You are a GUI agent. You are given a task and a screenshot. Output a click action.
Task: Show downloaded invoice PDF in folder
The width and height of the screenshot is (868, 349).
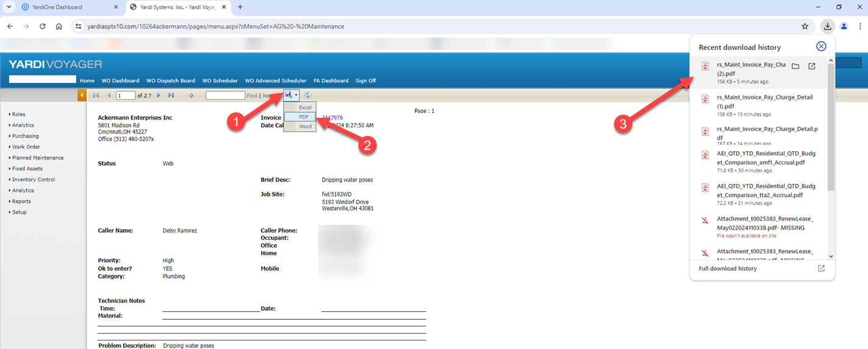click(795, 66)
